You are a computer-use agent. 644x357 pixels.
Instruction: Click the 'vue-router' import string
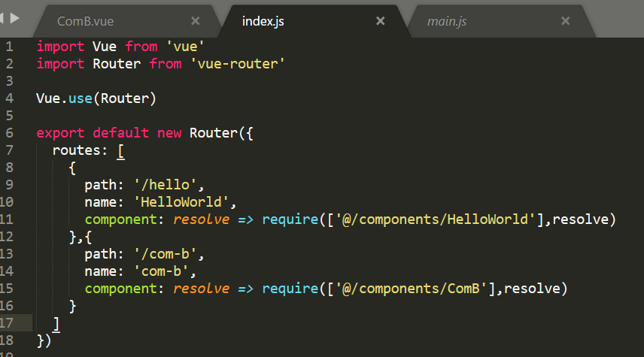pyautogui.click(x=238, y=64)
